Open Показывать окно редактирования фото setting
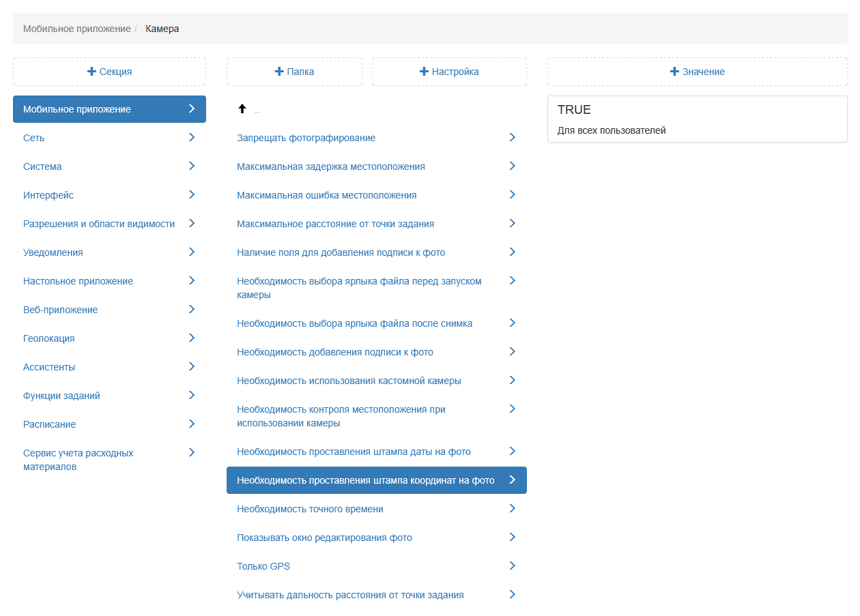 tap(324, 538)
